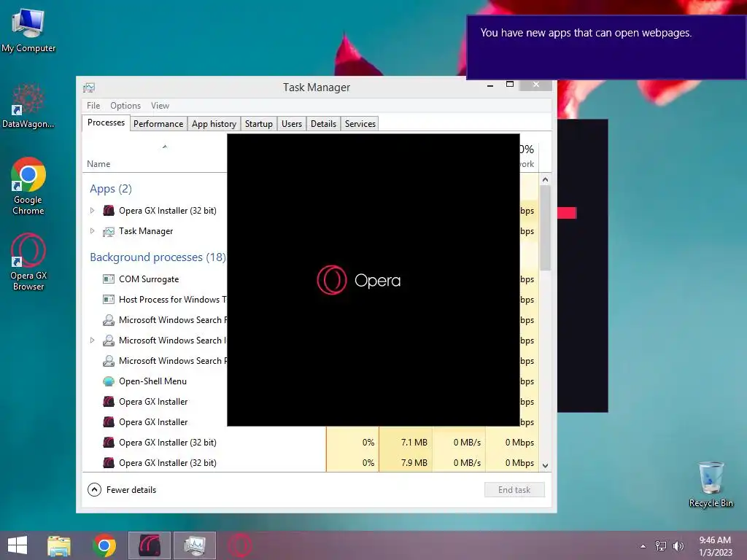Click the Opera splash screen logo

pyautogui.click(x=359, y=280)
